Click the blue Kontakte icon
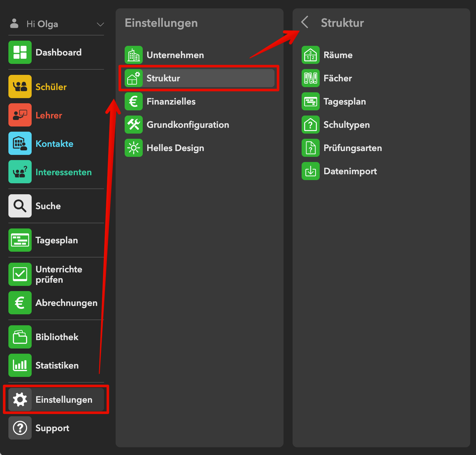The image size is (476, 455). pyautogui.click(x=20, y=143)
